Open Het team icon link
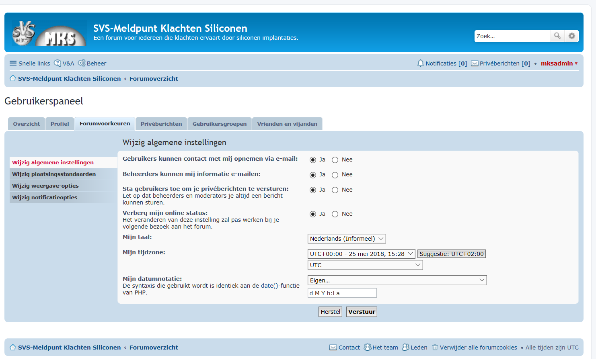The height and width of the screenshot is (364, 596). click(367, 347)
